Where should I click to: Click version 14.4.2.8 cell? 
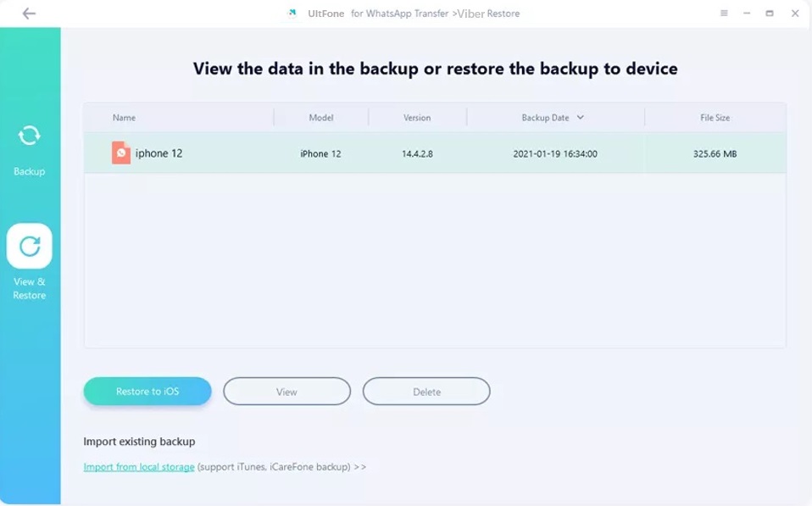click(x=417, y=153)
